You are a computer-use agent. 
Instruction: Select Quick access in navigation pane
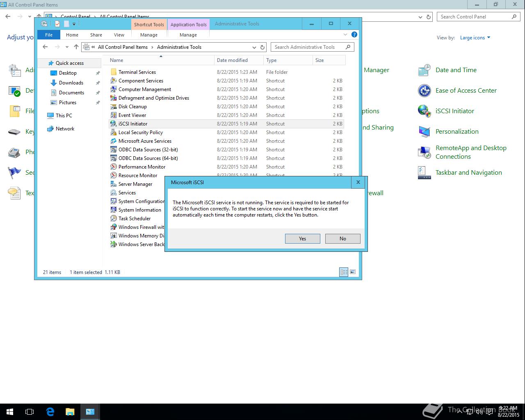click(69, 63)
